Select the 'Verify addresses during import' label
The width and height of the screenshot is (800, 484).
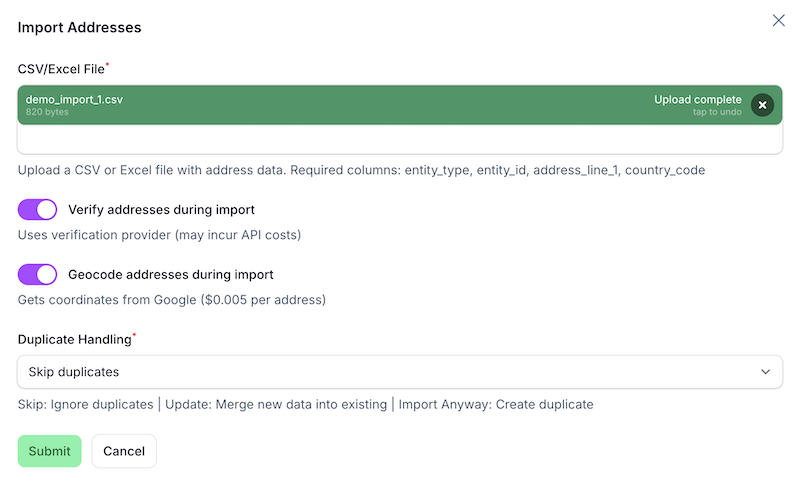[161, 210]
